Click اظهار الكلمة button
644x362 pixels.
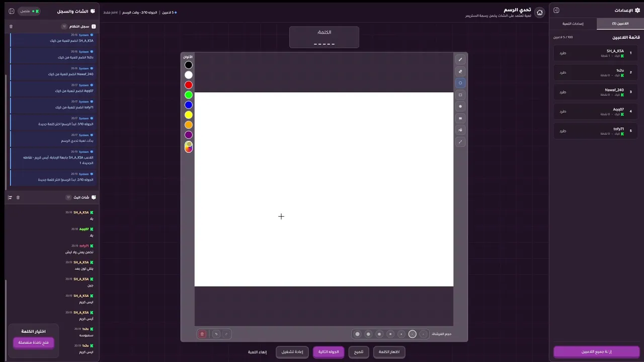pyautogui.click(x=389, y=352)
